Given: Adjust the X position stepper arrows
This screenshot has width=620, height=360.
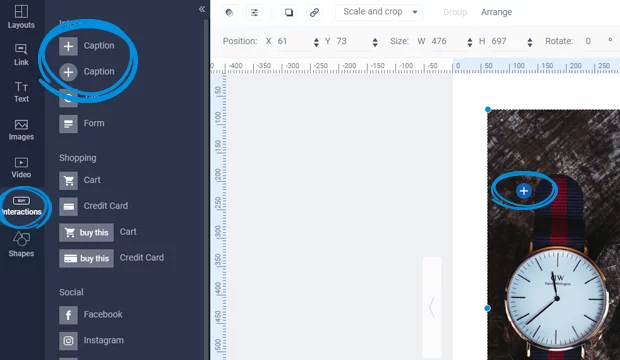Looking at the screenshot, I should pos(316,42).
